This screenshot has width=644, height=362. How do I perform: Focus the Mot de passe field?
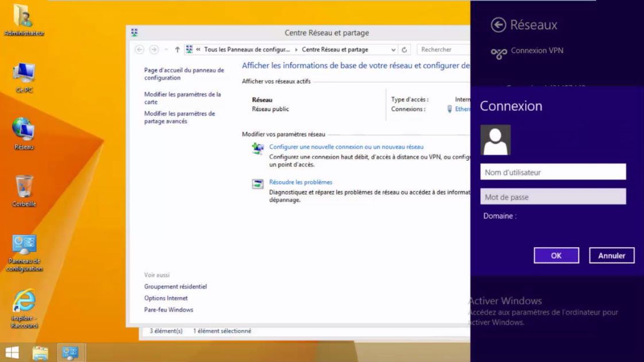[x=553, y=197]
